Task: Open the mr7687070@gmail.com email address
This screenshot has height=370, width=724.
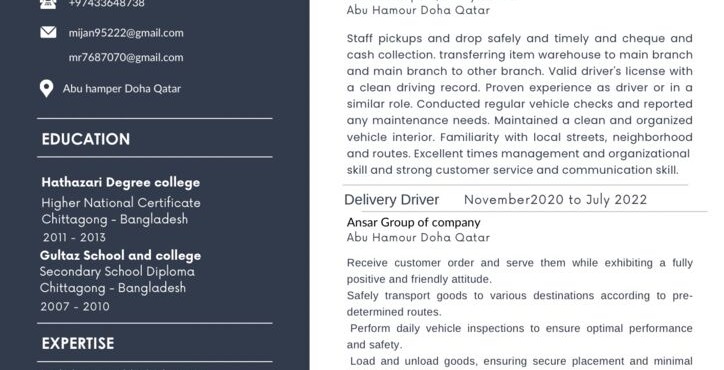Action: click(126, 57)
